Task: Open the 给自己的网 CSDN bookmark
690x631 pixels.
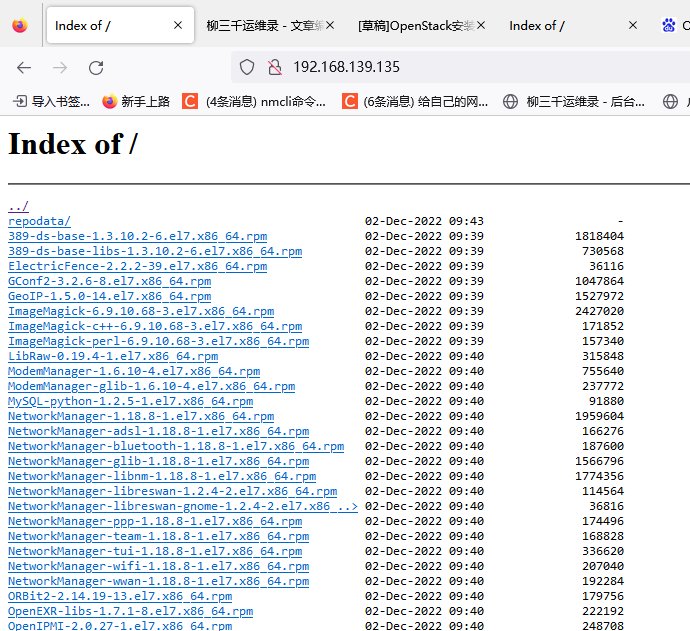Action: [416, 101]
